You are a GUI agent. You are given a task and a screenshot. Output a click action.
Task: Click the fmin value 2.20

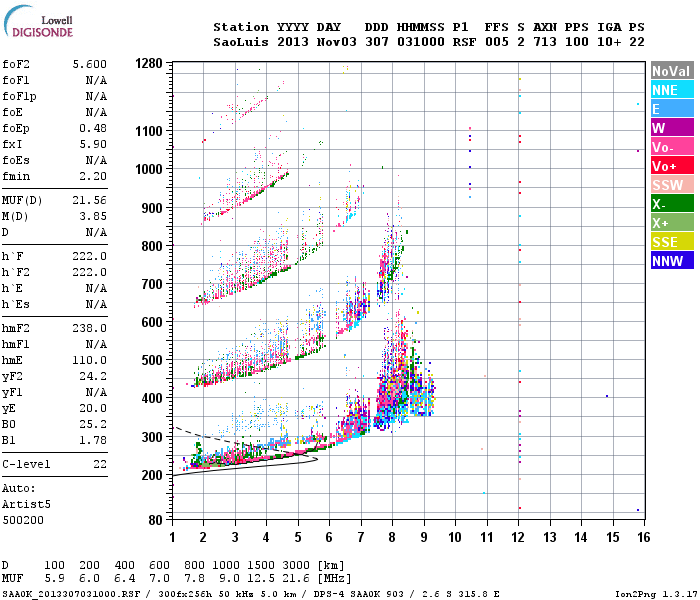(93, 176)
